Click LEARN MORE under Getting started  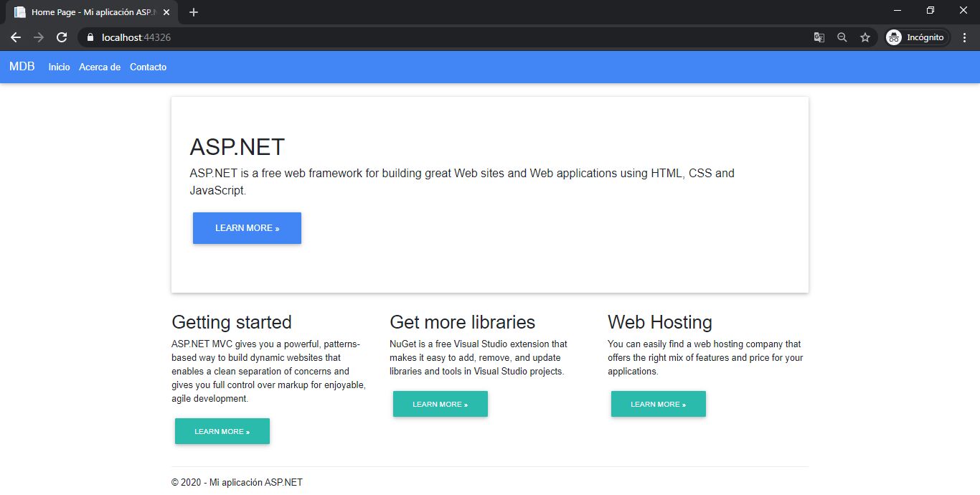click(x=222, y=431)
